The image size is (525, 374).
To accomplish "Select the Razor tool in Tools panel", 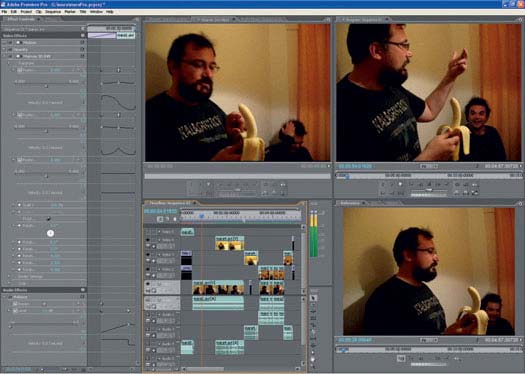I will (x=313, y=332).
